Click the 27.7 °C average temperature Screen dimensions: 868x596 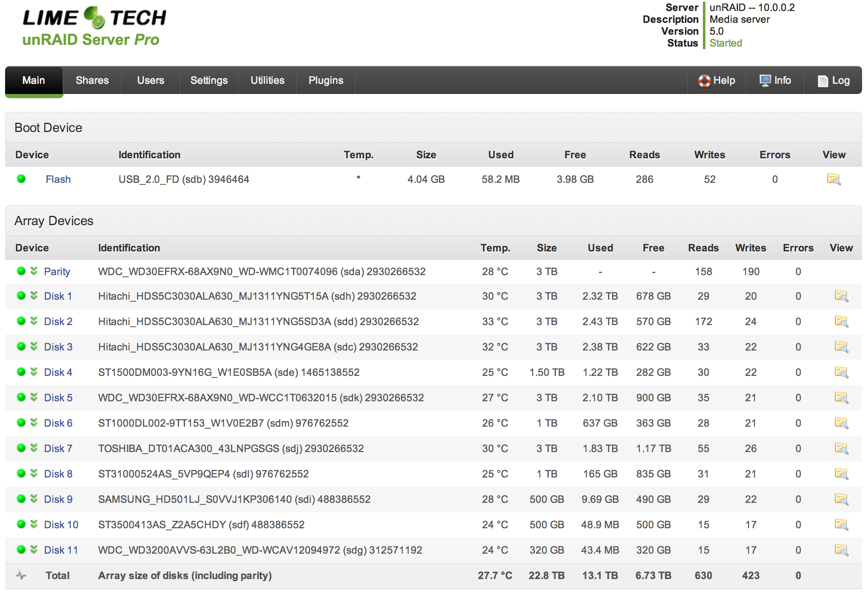pos(495,575)
